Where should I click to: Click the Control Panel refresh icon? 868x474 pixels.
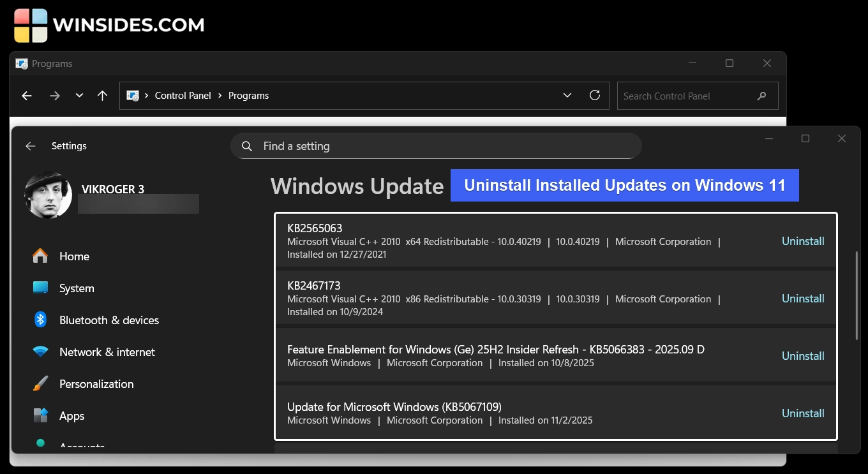(595, 95)
